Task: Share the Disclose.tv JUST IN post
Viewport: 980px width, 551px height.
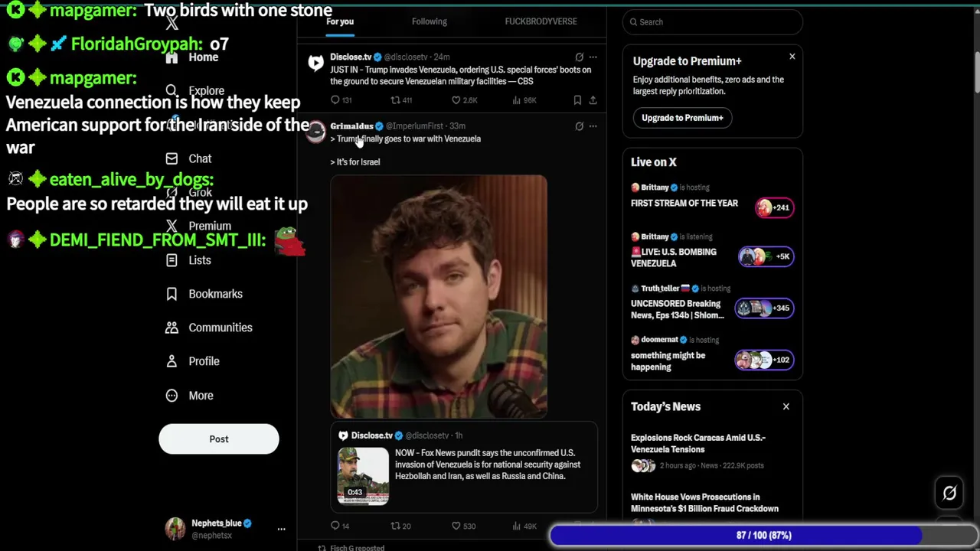Action: pyautogui.click(x=593, y=100)
